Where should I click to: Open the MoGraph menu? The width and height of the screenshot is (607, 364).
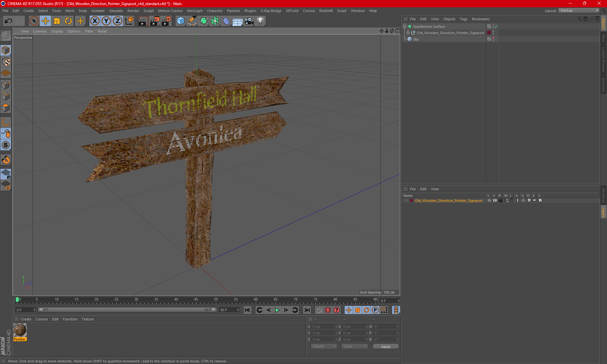195,11
